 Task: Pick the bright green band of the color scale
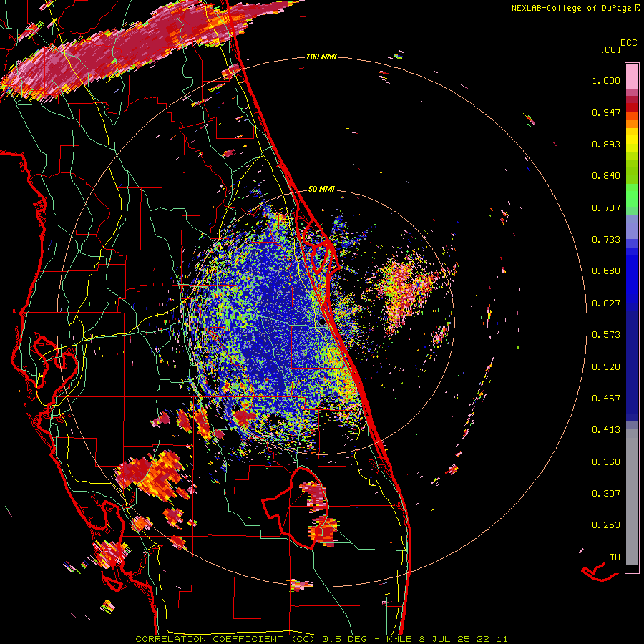(x=632, y=195)
